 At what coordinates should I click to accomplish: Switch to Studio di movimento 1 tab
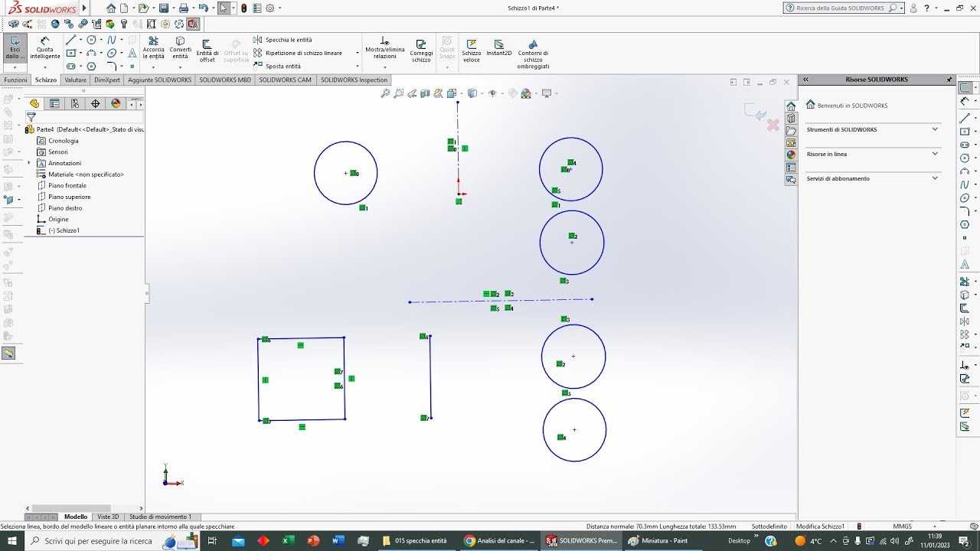pos(161,517)
